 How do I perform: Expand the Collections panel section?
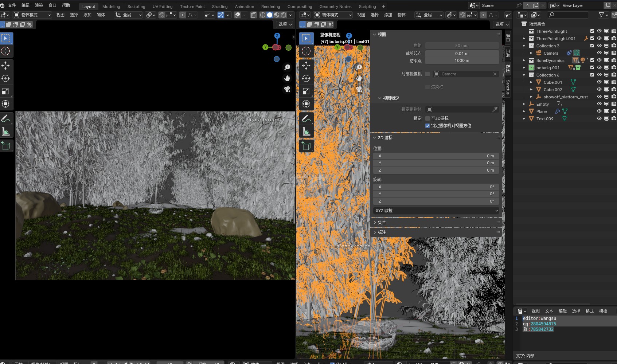[374, 222]
